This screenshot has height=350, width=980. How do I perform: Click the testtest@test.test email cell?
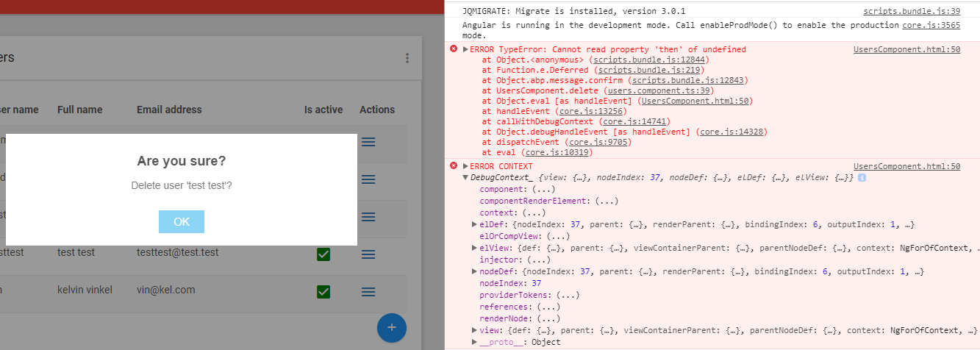(178, 252)
